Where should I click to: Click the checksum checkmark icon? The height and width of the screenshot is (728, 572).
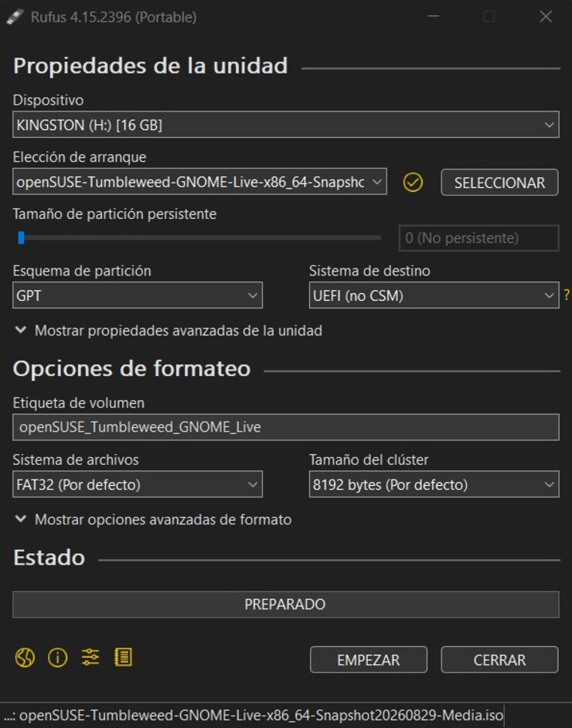pyautogui.click(x=413, y=183)
